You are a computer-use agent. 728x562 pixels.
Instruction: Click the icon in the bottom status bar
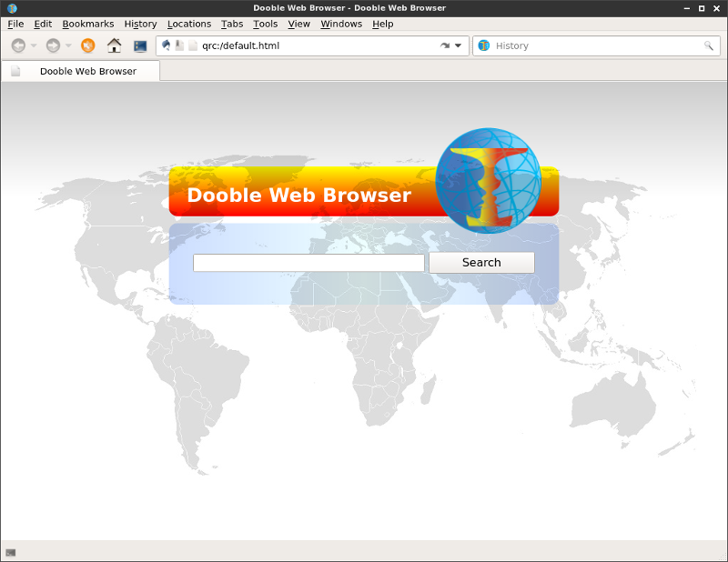tap(11, 552)
